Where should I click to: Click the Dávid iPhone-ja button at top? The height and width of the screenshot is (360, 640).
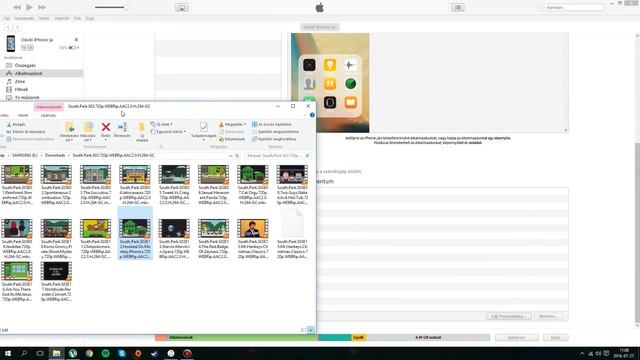(320, 27)
